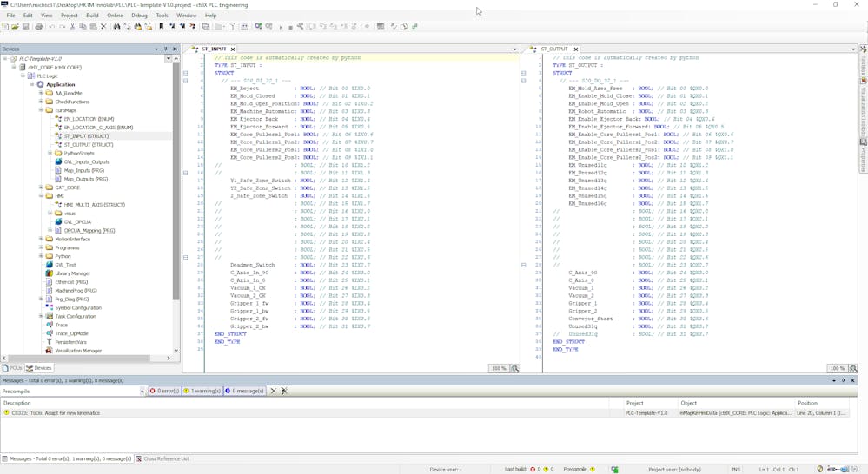Screen dimensions: 868x474
Task: Click the Toggle Bookmark flag icon
Action: 162,27
